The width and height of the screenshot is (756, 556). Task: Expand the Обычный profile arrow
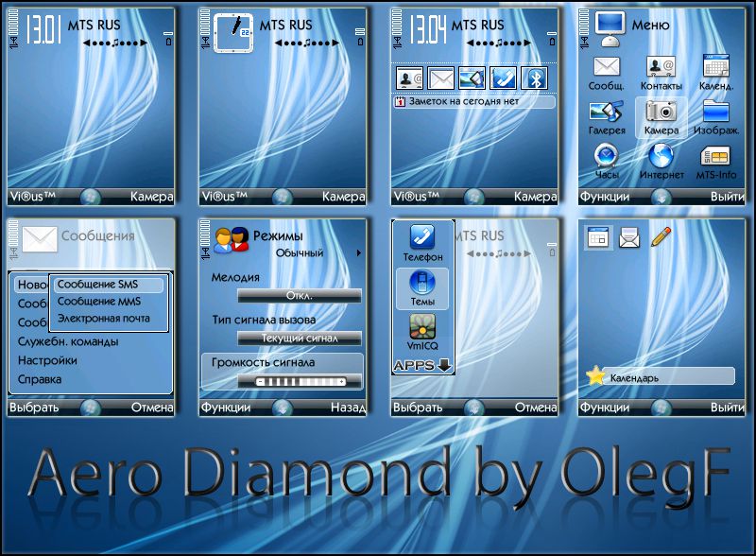click(x=358, y=253)
